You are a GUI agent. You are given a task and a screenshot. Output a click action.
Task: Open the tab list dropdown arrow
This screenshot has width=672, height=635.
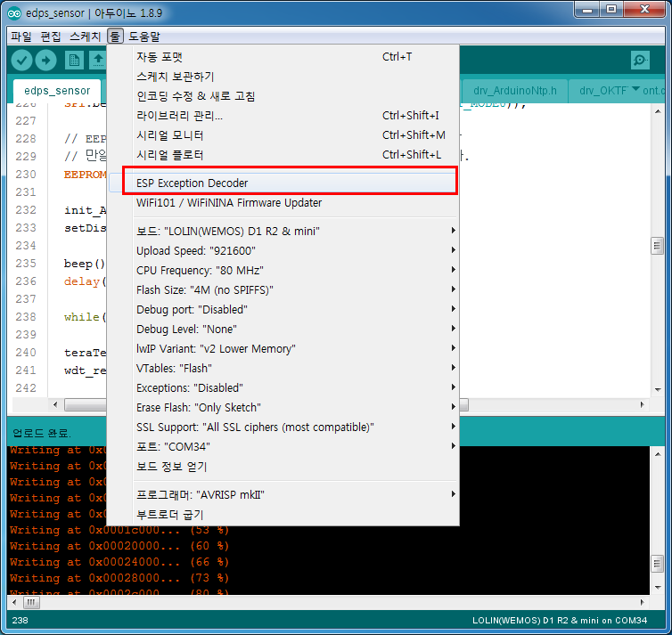pyautogui.click(x=635, y=89)
